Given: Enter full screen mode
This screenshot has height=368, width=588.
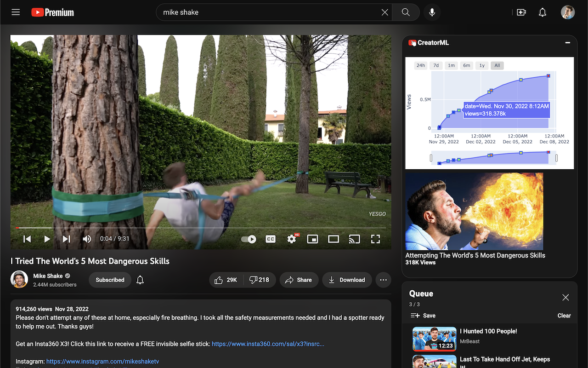Looking at the screenshot, I should point(375,239).
